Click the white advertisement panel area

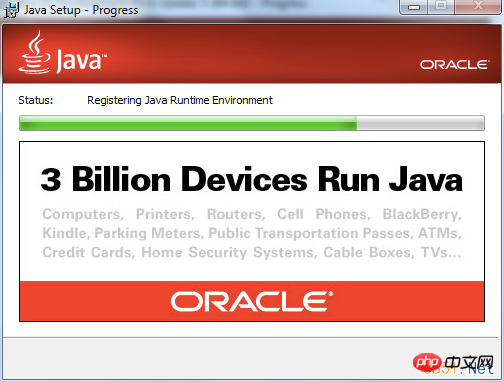pyautogui.click(x=252, y=211)
